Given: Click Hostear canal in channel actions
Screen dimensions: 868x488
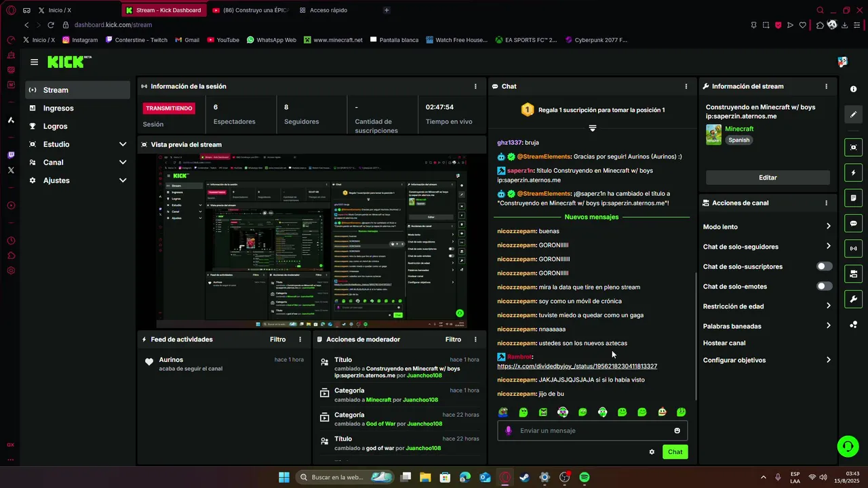Looking at the screenshot, I should tap(724, 343).
